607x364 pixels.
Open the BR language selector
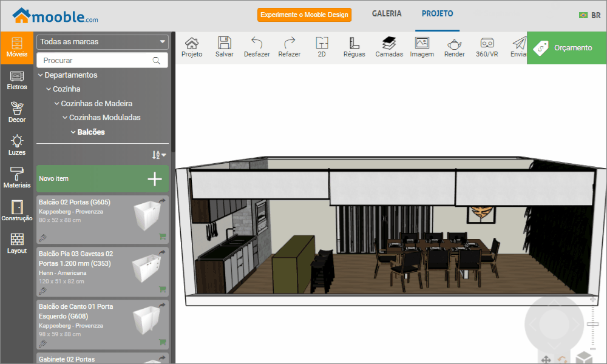tap(589, 15)
